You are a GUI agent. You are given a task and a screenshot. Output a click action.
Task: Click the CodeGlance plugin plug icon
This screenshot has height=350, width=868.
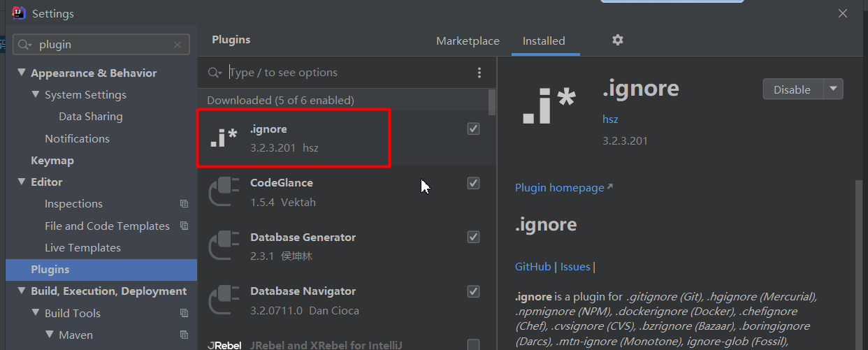point(224,192)
